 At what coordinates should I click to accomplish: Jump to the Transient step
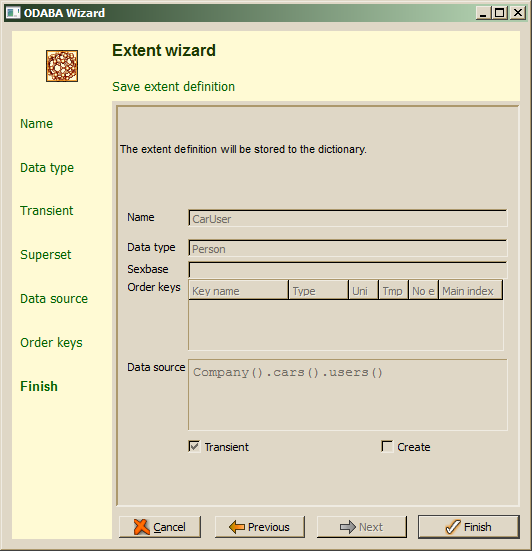pyautogui.click(x=47, y=210)
